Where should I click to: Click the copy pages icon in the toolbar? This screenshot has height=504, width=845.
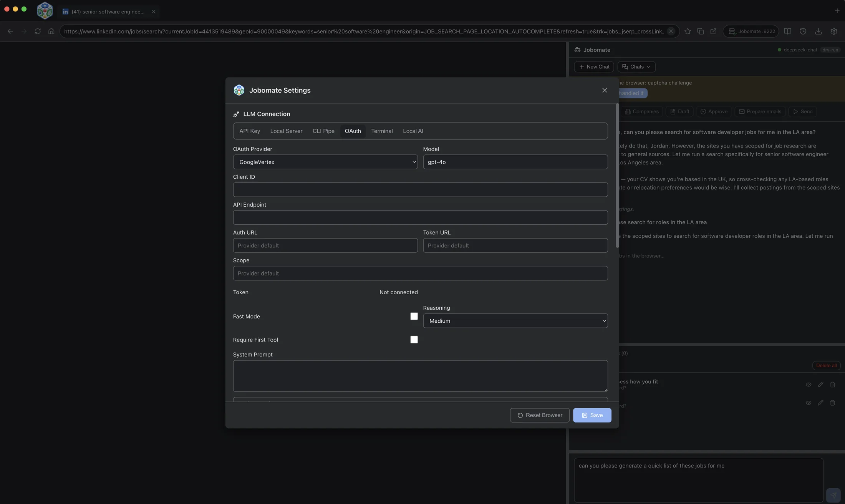(701, 31)
